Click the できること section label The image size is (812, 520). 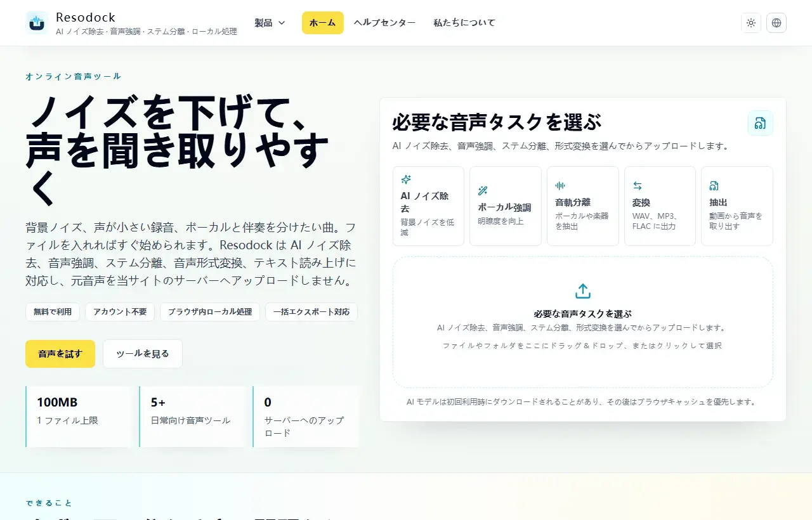49,503
